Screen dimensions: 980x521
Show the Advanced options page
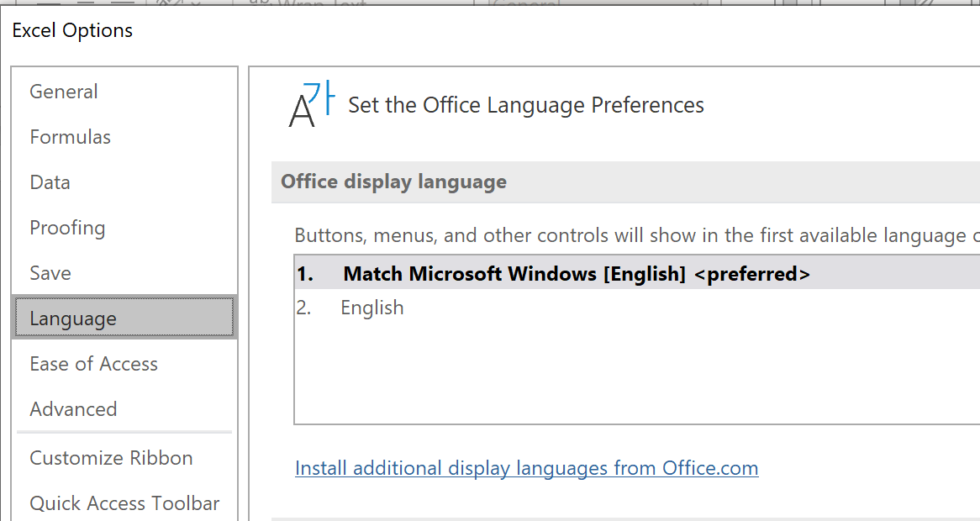[x=74, y=409]
